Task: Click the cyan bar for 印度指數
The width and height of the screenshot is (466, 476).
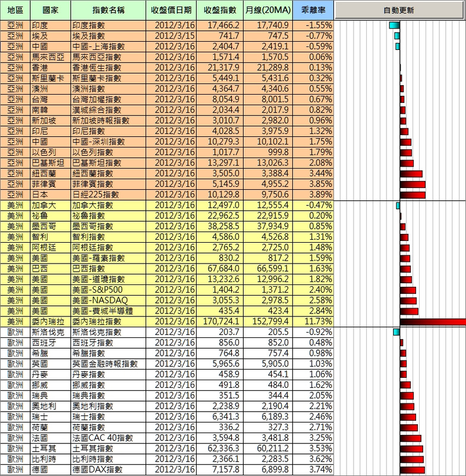Action: point(395,26)
